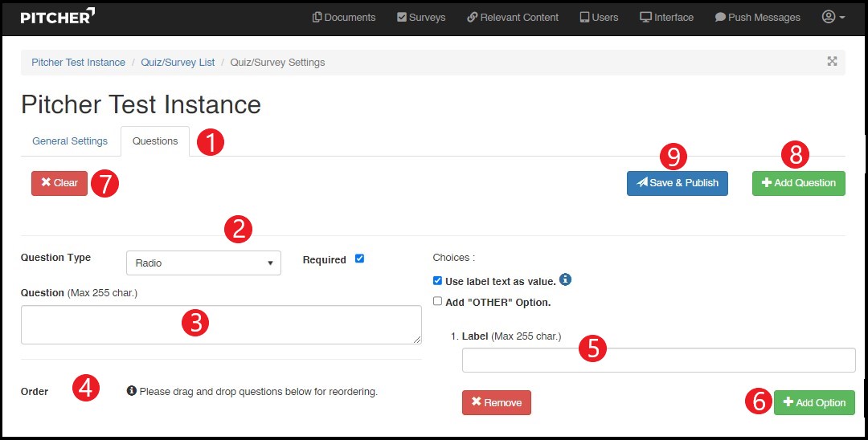The height and width of the screenshot is (440, 868).
Task: Click the info icon beside label value option
Action: pos(565,280)
